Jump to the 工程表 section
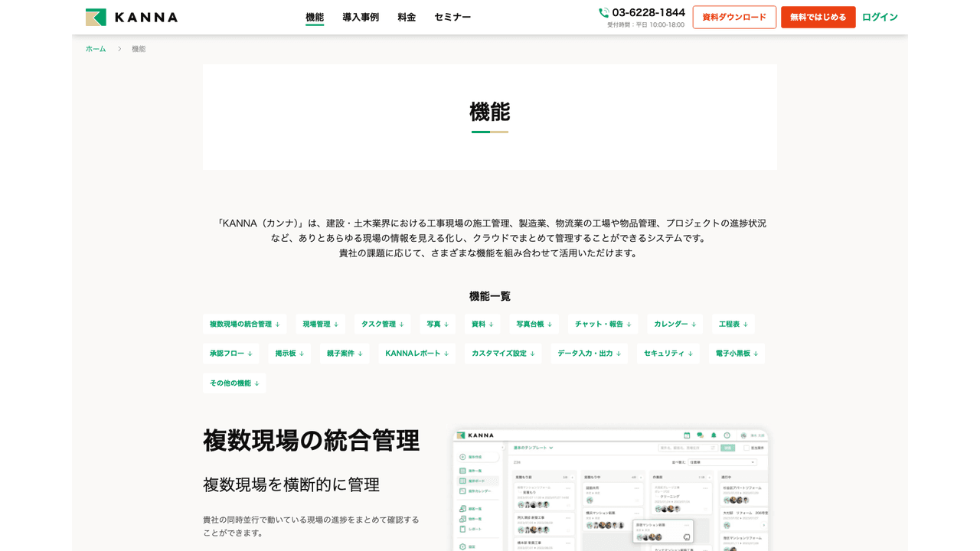Screen dimensions: 980x551 click(733, 324)
